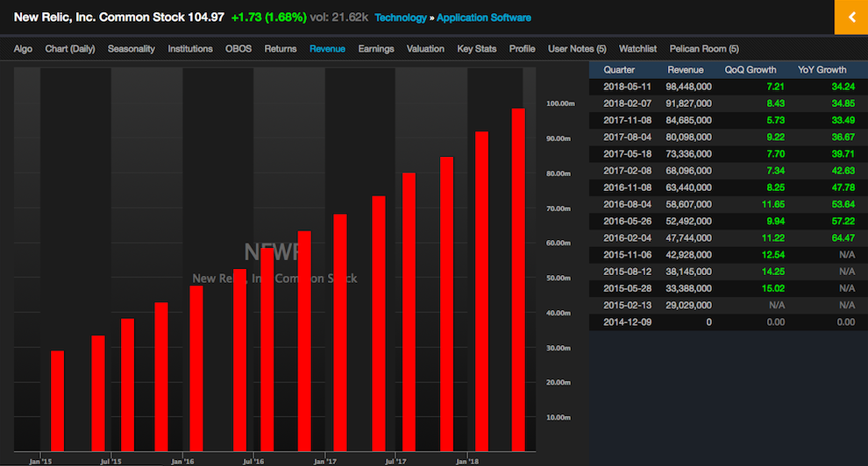Sort by QoQ Growth column header

click(x=751, y=70)
